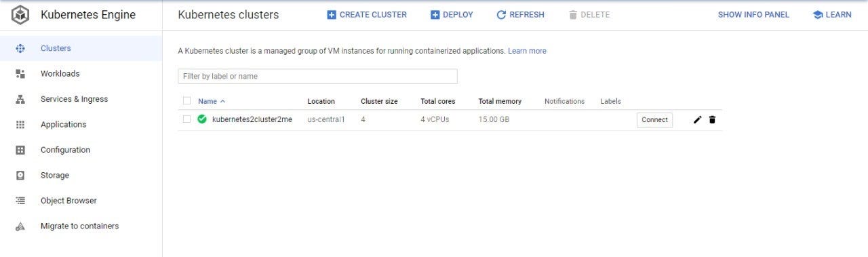Click the Kubernetes clusters page heading
868x257 pixels.
228,15
